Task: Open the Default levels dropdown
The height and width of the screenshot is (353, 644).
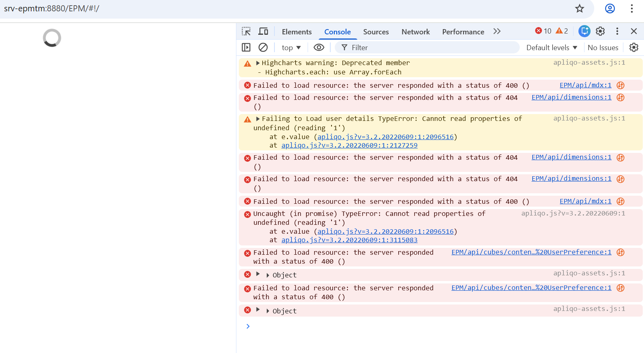Action: (551, 48)
